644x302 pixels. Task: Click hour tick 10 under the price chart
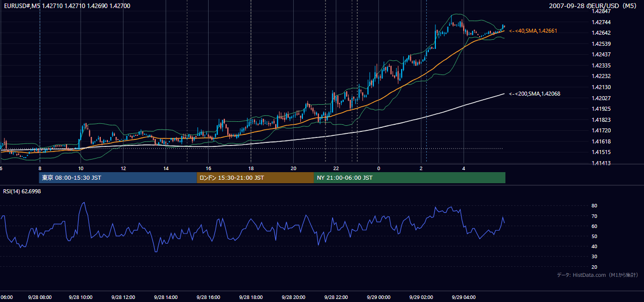[81, 168]
